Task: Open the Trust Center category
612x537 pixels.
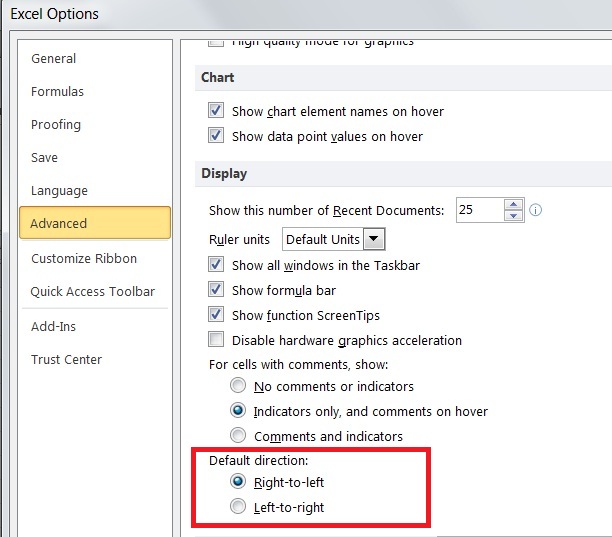Action: pos(66,359)
